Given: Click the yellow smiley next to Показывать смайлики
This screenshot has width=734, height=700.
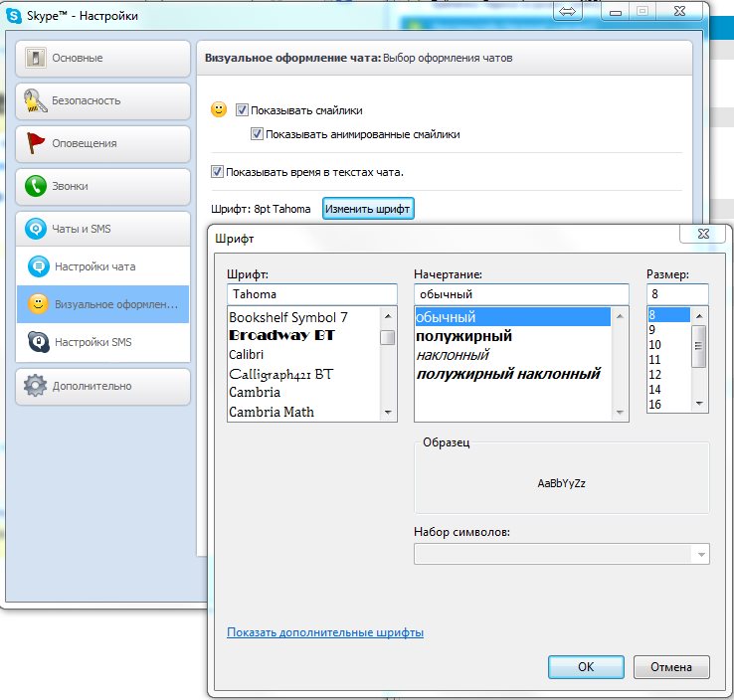Looking at the screenshot, I should click(219, 110).
